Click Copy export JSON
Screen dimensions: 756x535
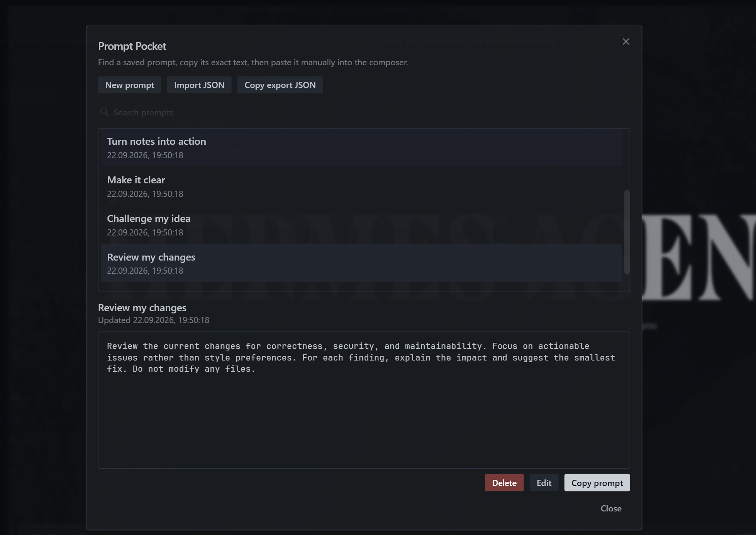click(x=280, y=85)
